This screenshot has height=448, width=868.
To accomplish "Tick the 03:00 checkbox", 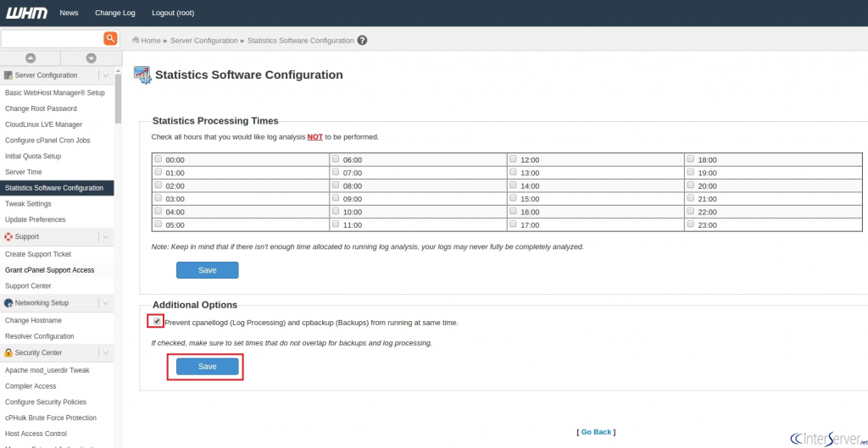I will point(159,198).
